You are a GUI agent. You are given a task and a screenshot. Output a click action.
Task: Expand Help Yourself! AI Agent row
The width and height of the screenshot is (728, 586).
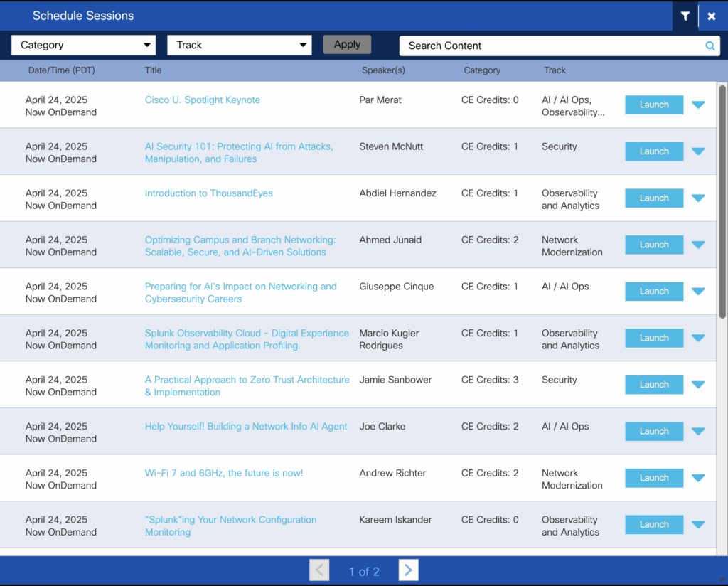(698, 432)
